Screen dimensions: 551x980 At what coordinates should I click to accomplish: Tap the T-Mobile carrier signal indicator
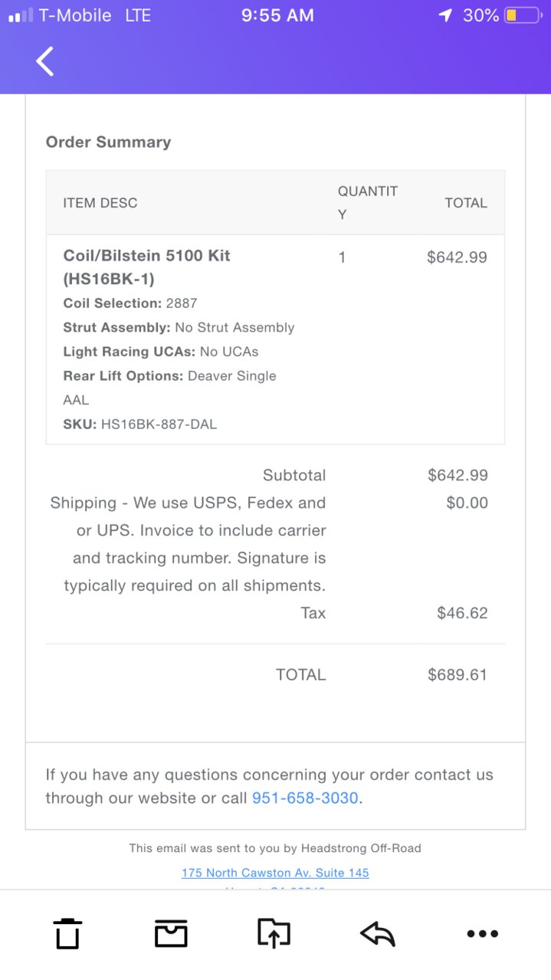[x=60, y=15]
